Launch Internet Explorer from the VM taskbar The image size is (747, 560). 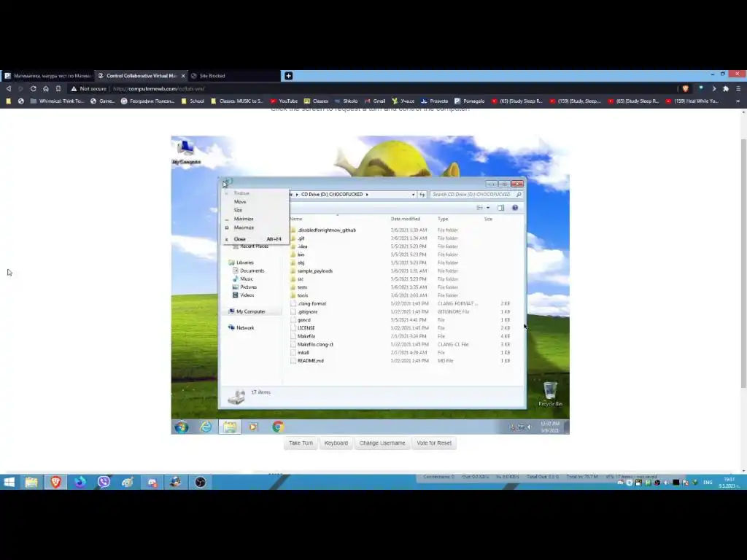tap(206, 427)
